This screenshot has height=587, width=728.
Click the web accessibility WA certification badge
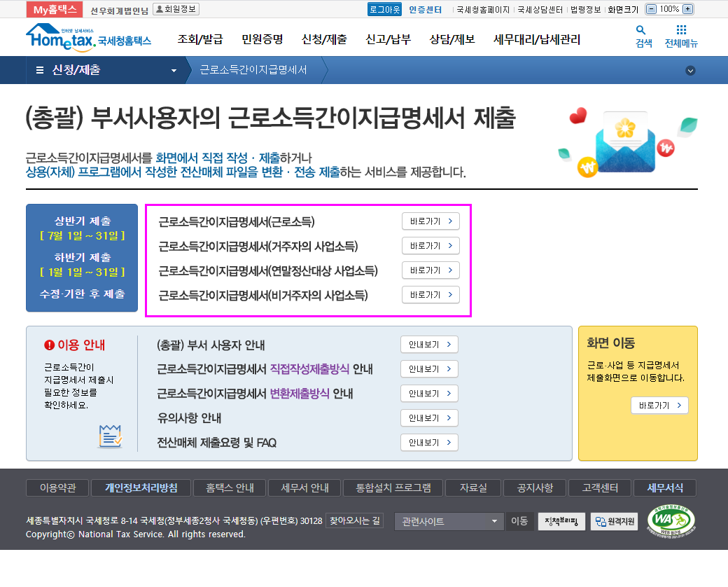click(x=671, y=520)
